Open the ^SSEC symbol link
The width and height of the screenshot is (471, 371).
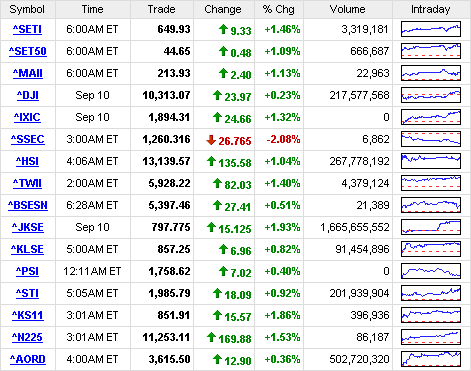pyautogui.click(x=28, y=139)
